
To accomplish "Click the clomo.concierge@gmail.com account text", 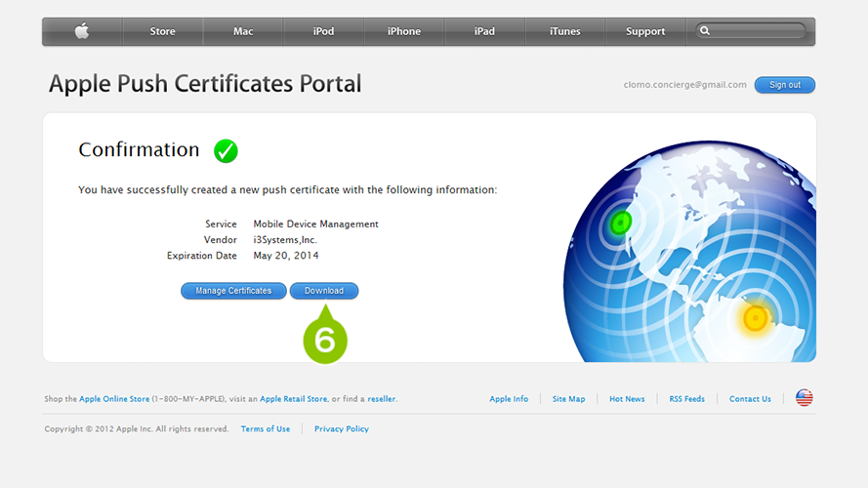I will tap(684, 85).
